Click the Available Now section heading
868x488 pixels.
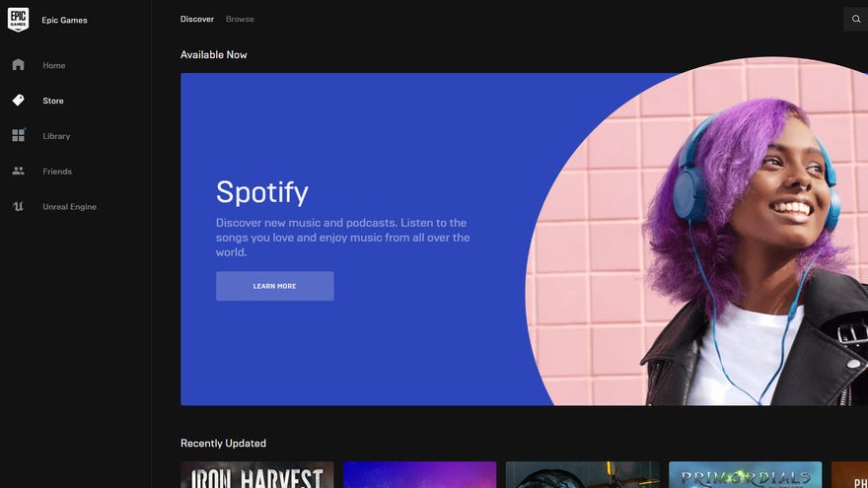coord(213,55)
